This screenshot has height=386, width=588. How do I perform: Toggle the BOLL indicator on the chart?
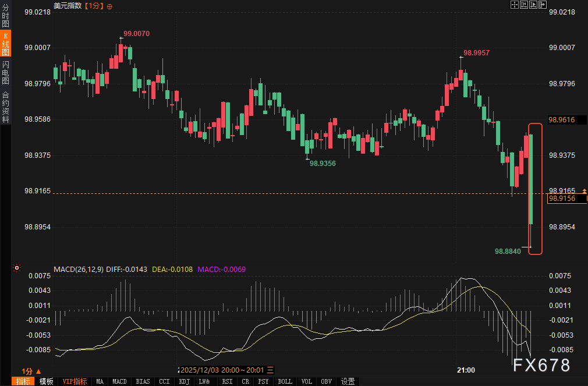[285, 381]
